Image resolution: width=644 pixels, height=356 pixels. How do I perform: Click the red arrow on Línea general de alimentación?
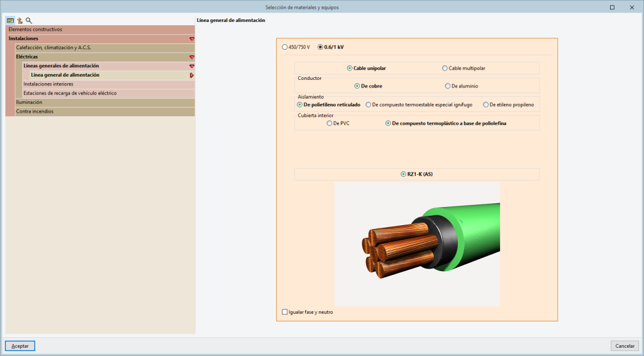pyautogui.click(x=192, y=75)
